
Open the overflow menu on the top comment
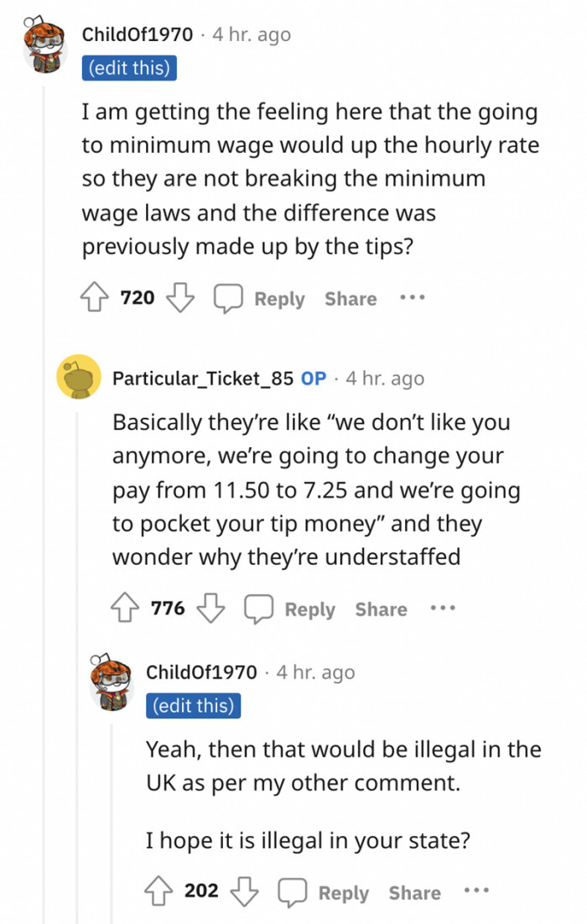(412, 297)
